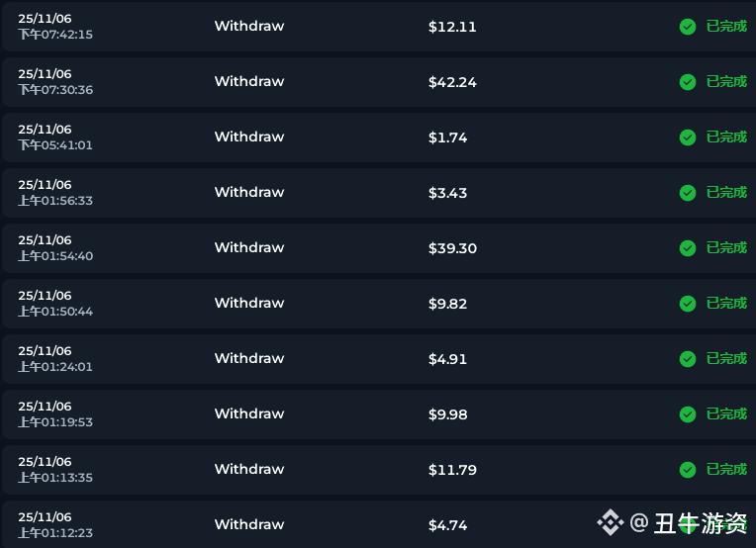
Task: Click status check icon for $9.98 withdrawal
Action: tap(688, 414)
